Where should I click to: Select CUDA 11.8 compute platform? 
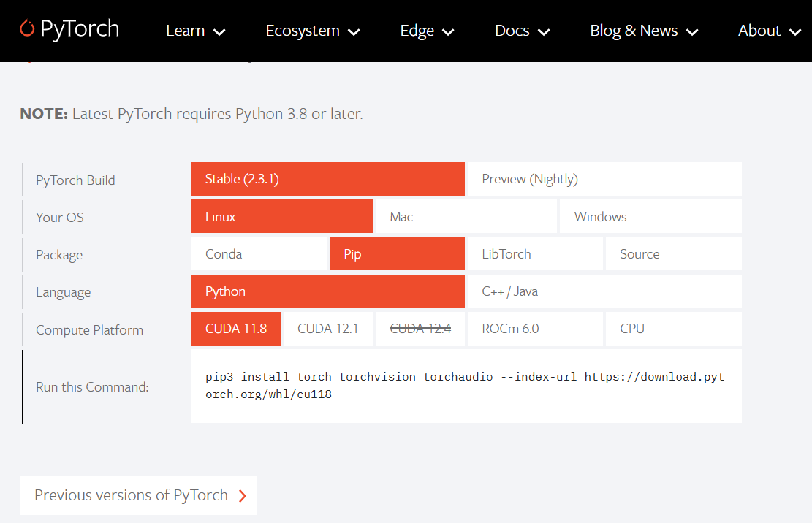click(235, 329)
